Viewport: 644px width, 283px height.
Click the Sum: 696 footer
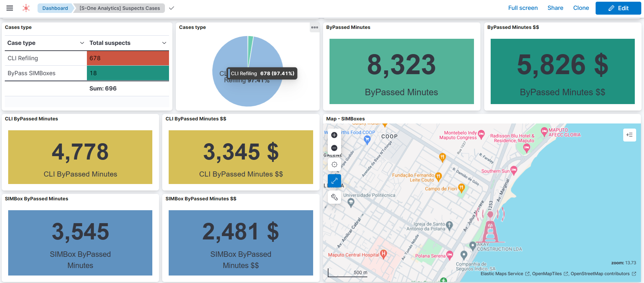103,88
